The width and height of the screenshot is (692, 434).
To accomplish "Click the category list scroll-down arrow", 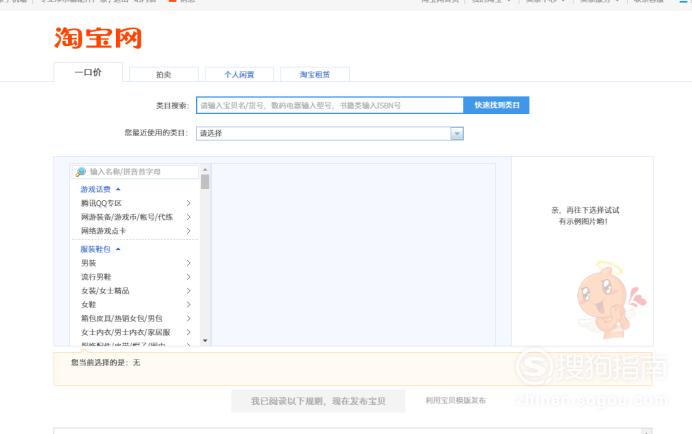I will click(205, 340).
